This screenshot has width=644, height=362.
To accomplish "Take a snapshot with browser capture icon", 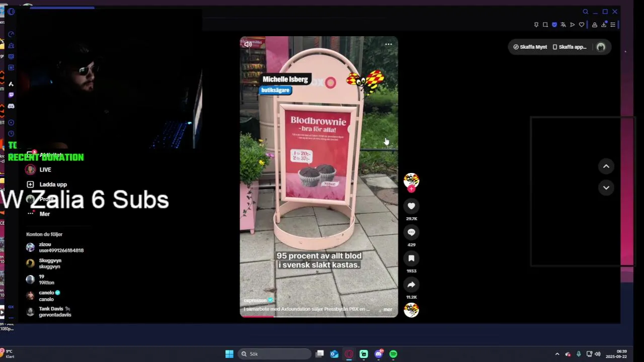I will coord(545,25).
